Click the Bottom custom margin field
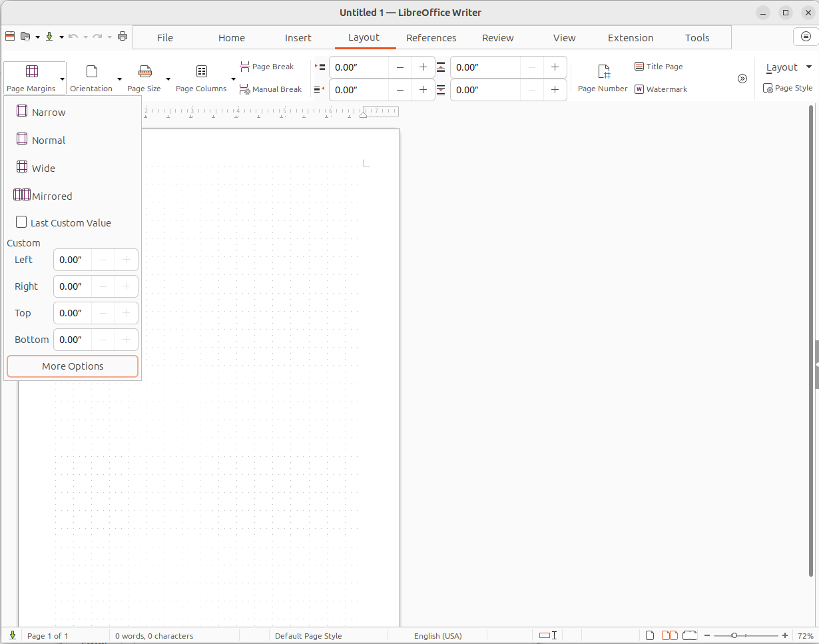Viewport: 819px width, 644px height. click(x=73, y=340)
